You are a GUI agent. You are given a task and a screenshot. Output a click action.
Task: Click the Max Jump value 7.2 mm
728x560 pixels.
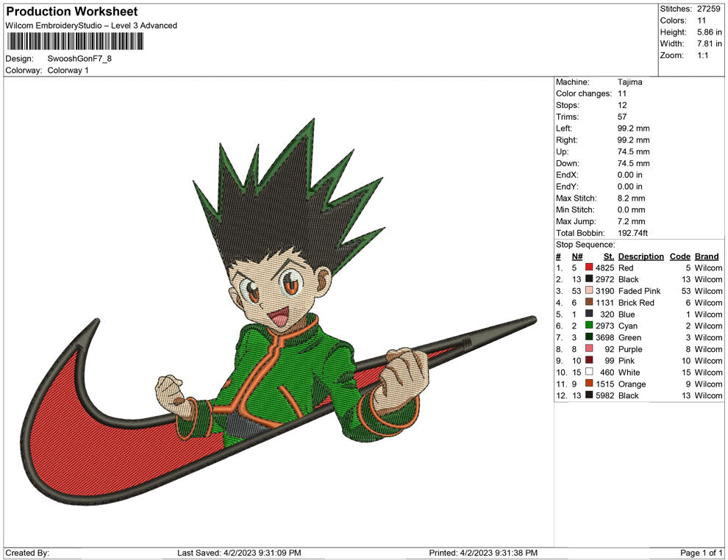[x=631, y=221]
